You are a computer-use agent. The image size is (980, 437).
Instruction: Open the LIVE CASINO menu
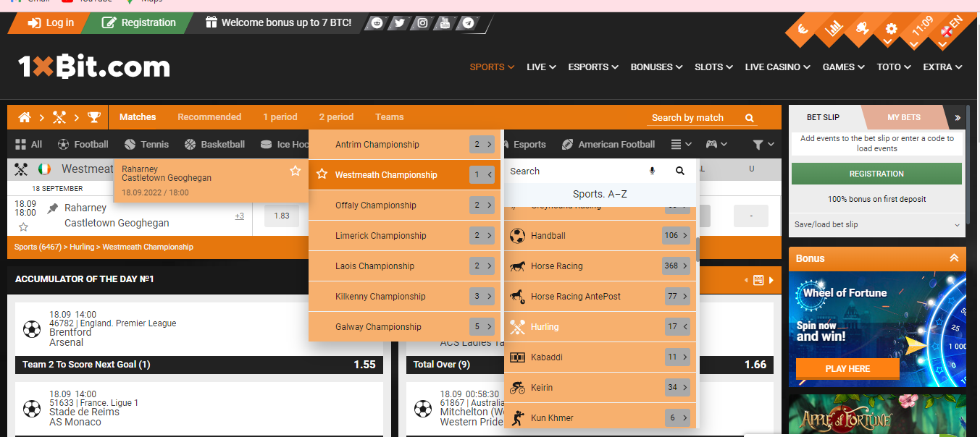click(772, 67)
